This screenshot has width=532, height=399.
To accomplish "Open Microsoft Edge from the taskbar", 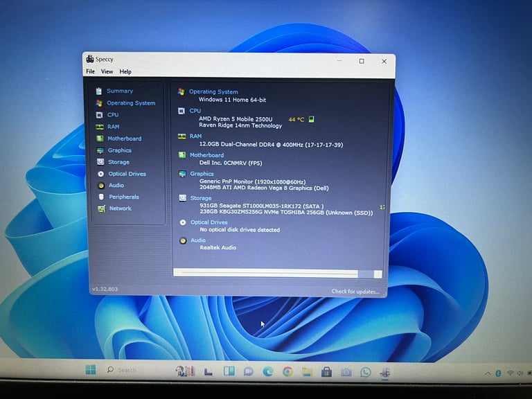I will [268, 372].
